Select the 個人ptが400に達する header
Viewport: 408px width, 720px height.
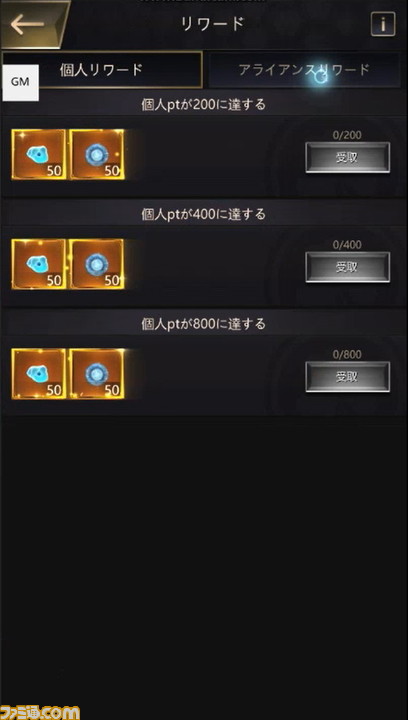[203, 214]
